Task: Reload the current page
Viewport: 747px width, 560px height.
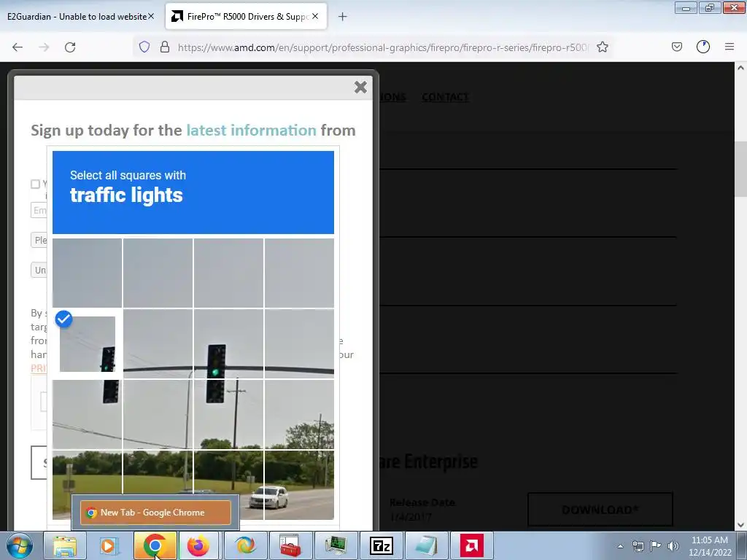Action: pyautogui.click(x=70, y=47)
